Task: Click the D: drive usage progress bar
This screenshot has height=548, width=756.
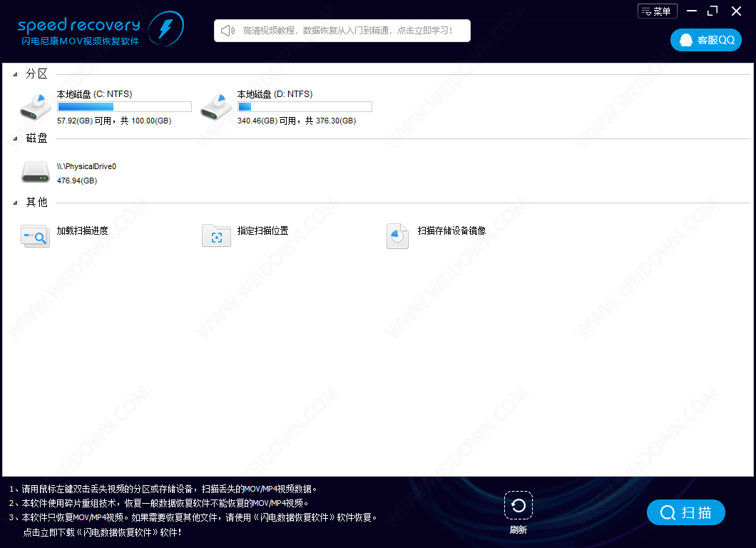Action: pos(305,106)
